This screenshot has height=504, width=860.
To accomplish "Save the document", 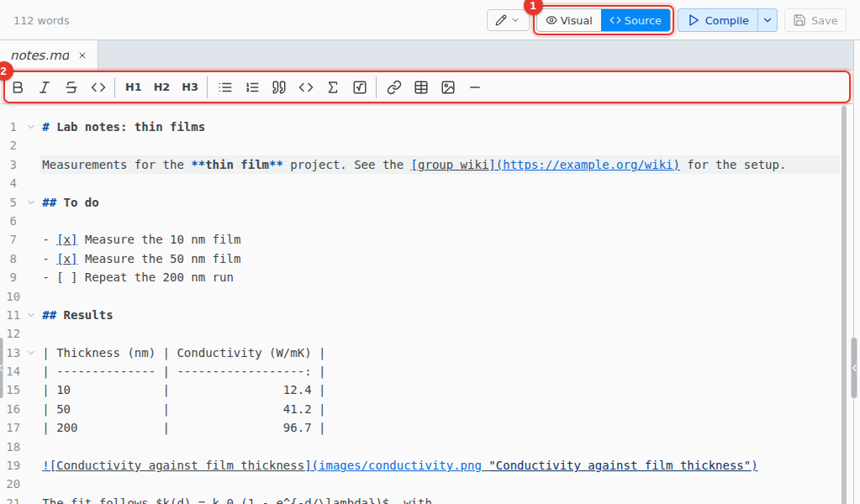I will (815, 20).
